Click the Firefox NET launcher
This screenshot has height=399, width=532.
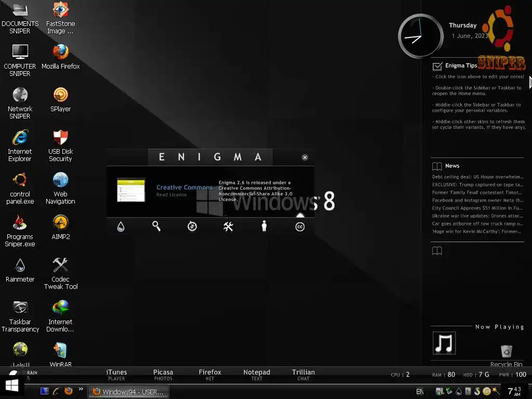pyautogui.click(x=210, y=375)
